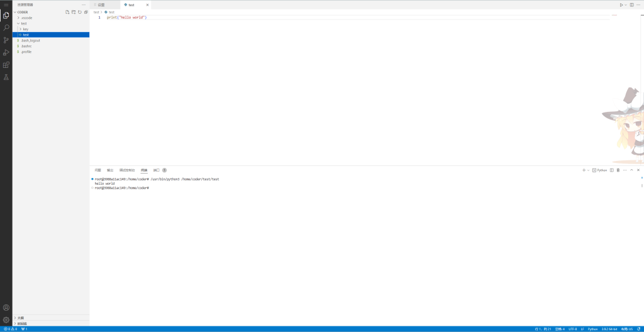
Task: Toggle split editor layout icon
Action: pos(632,4)
